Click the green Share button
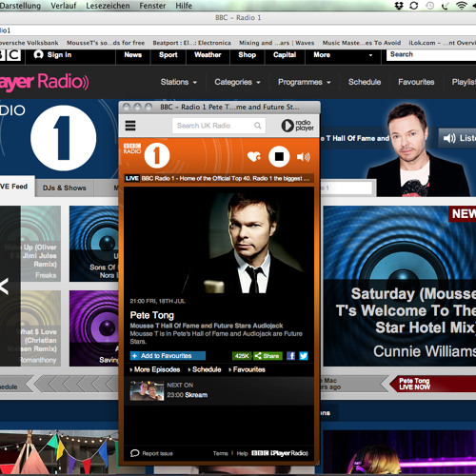Viewport: 476px width, 476px height. tap(268, 356)
